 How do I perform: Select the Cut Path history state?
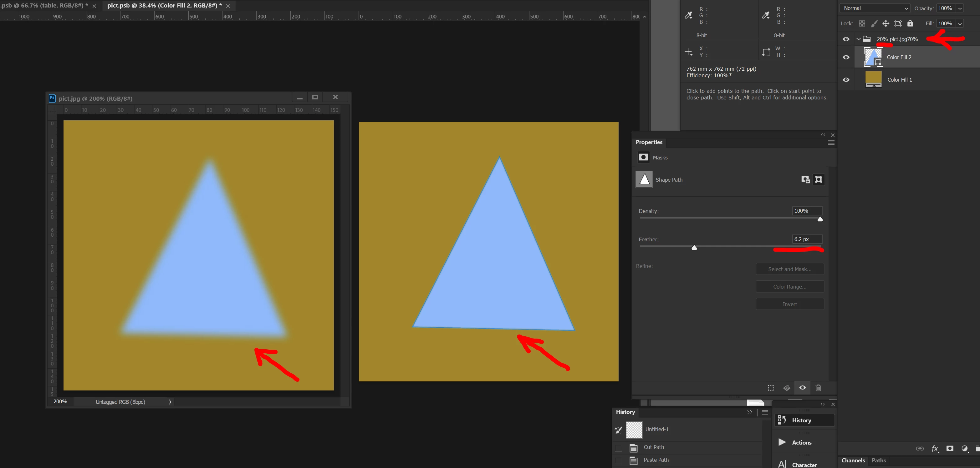tap(654, 447)
